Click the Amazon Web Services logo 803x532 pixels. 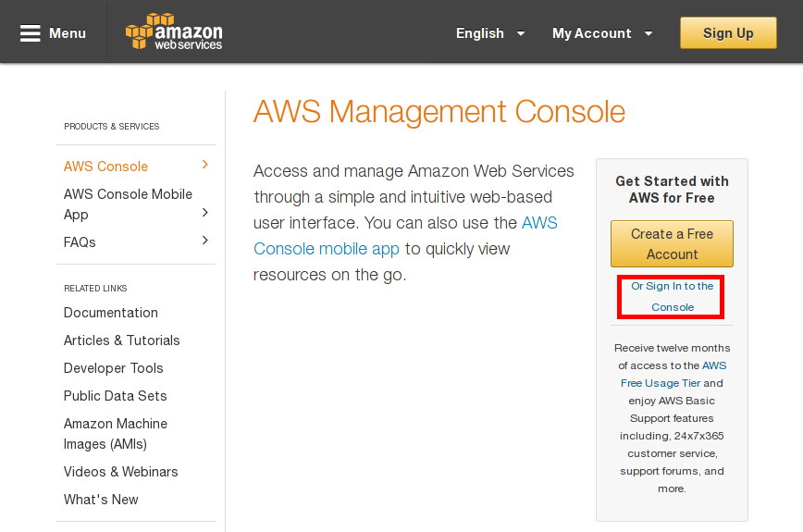(174, 32)
